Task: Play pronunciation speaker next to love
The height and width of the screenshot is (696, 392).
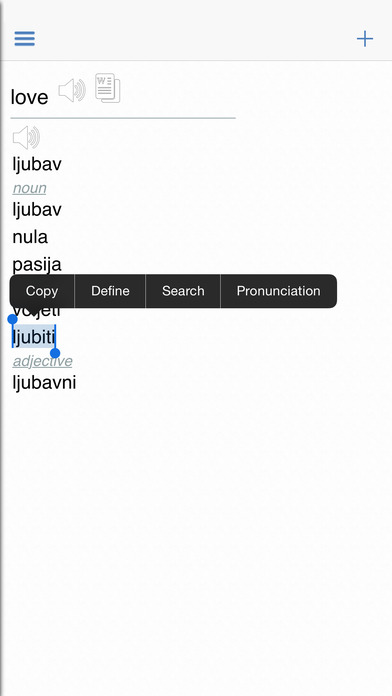Action: coord(72,91)
